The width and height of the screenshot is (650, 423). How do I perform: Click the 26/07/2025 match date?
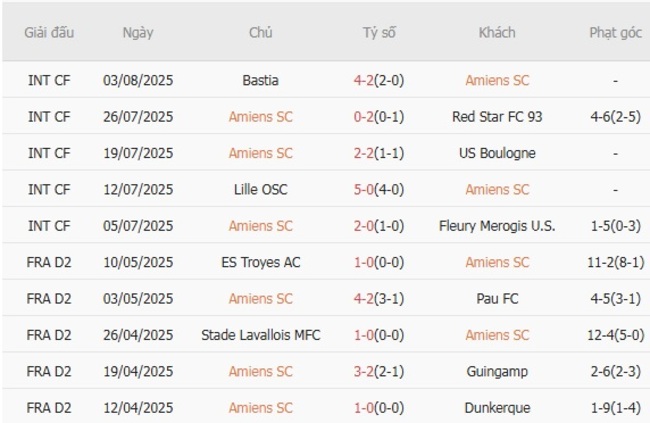[x=138, y=116]
